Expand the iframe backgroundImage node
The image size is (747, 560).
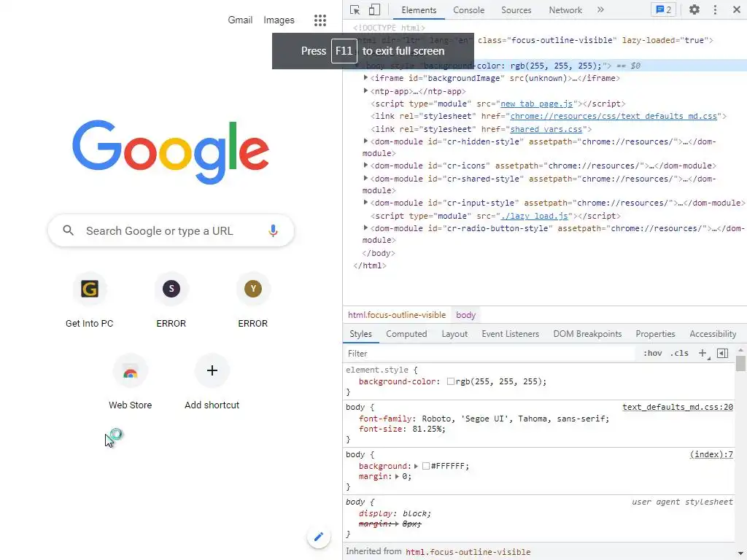coord(365,77)
